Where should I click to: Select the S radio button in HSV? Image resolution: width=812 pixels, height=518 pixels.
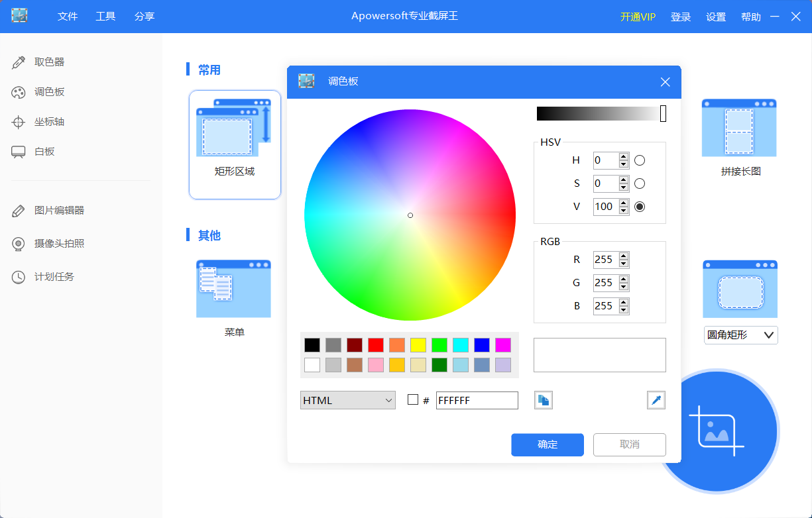[640, 183]
